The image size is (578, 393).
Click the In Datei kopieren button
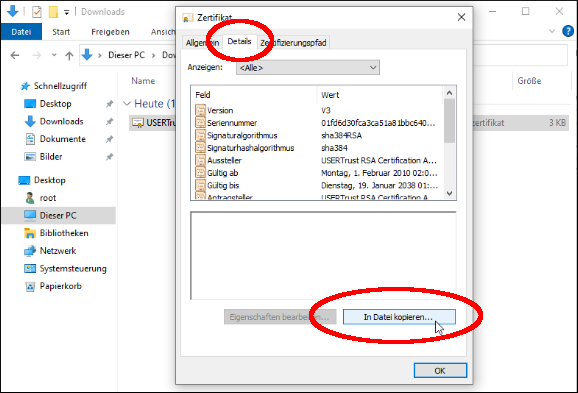(399, 317)
